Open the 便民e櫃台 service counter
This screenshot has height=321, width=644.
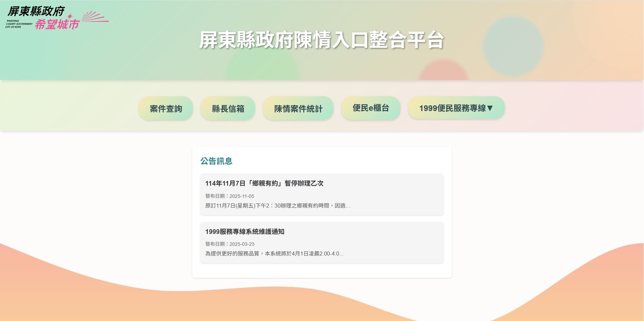click(x=371, y=108)
